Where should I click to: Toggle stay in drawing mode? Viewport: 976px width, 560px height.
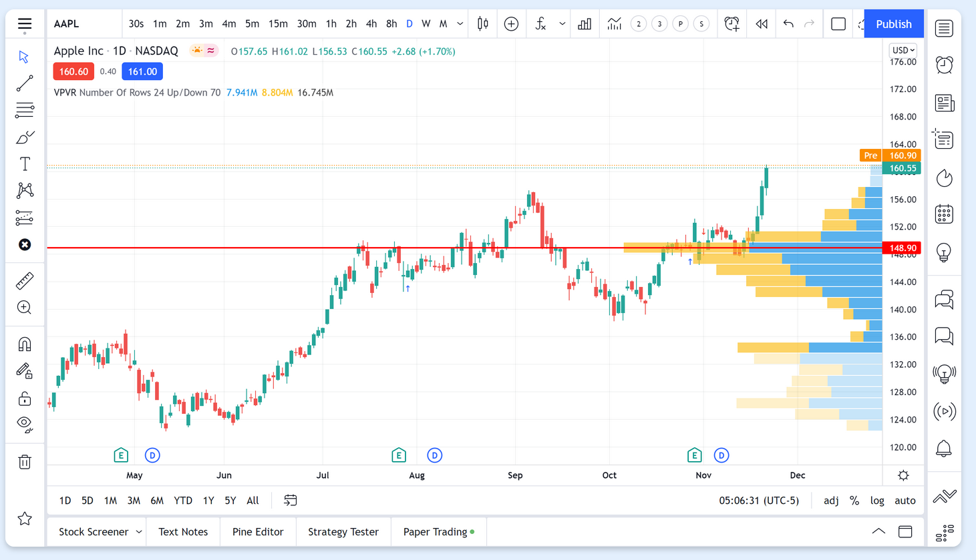point(25,371)
